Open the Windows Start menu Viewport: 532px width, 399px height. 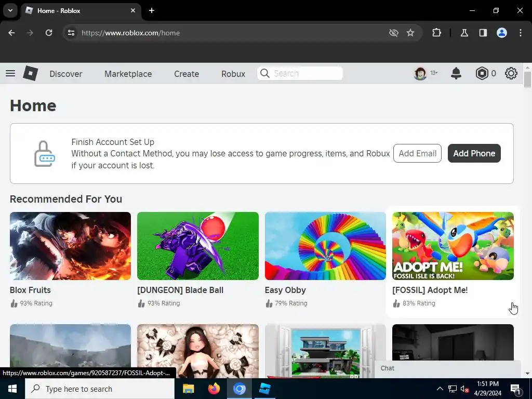tap(12, 389)
